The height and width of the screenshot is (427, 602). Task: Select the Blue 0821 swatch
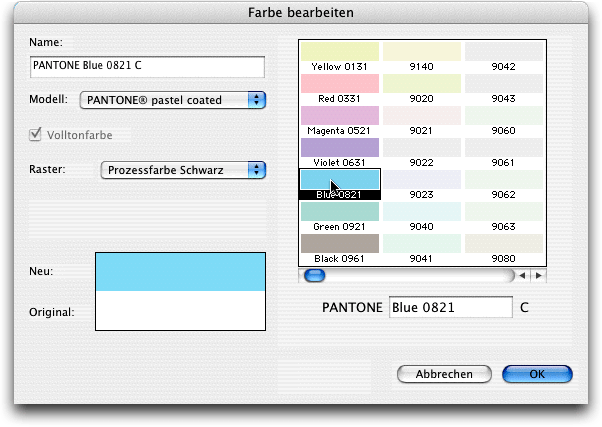(x=340, y=180)
